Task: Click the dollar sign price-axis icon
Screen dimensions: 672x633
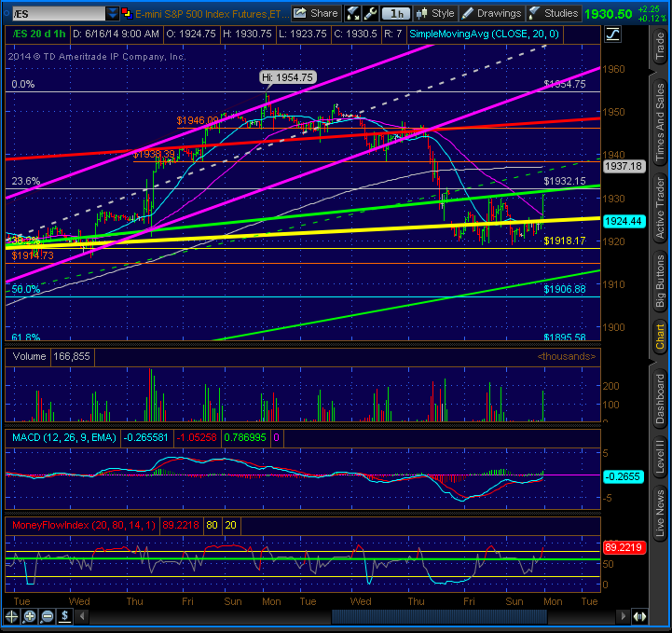Action: (64, 616)
